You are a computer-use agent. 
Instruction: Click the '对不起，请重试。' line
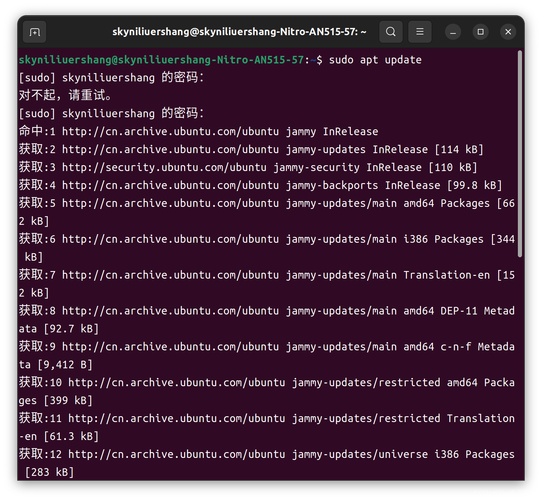coord(65,95)
